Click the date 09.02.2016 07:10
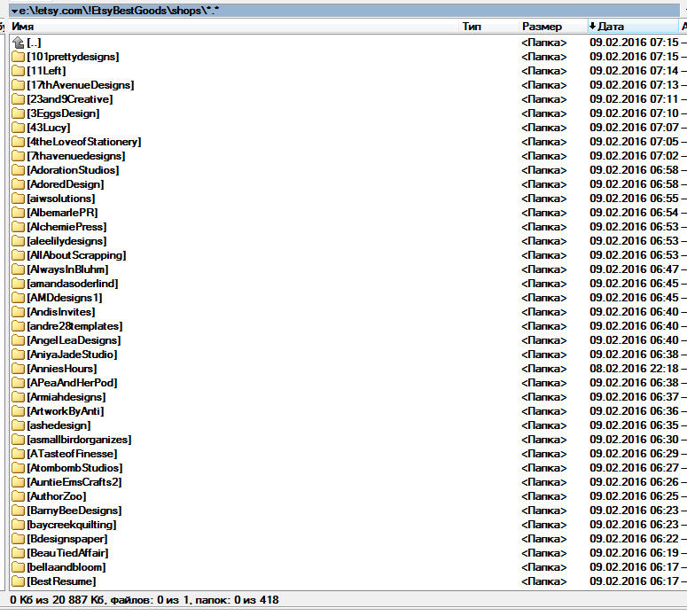 634,113
